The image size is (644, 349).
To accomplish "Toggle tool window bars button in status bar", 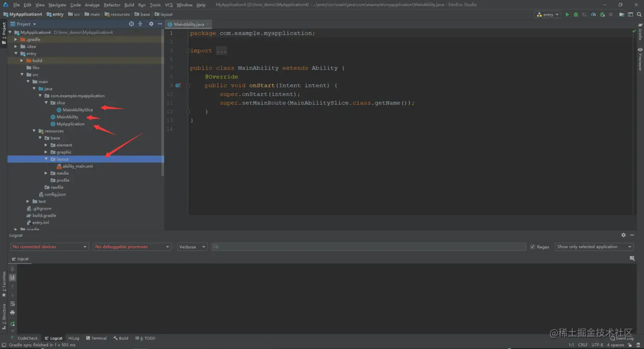I will [4, 345].
